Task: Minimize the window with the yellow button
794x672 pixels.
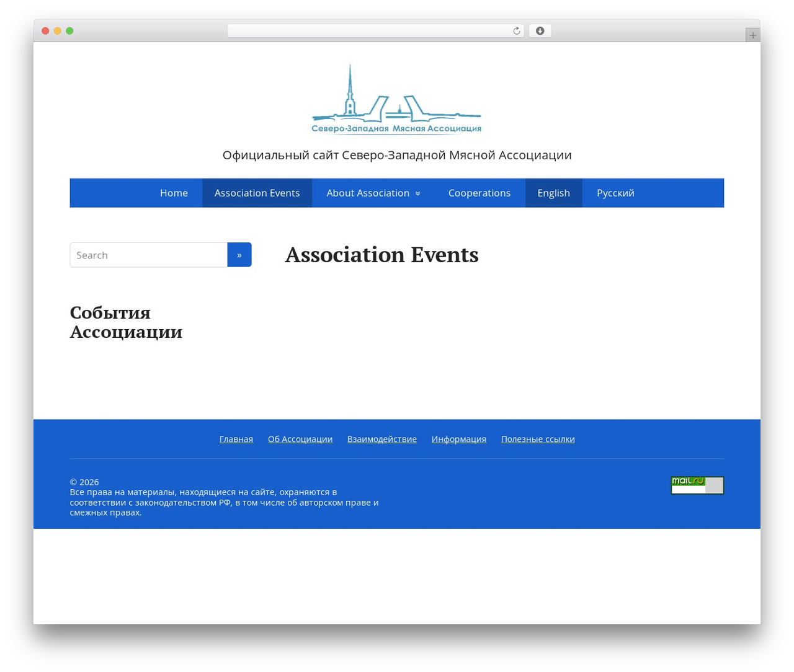Action: tap(58, 31)
